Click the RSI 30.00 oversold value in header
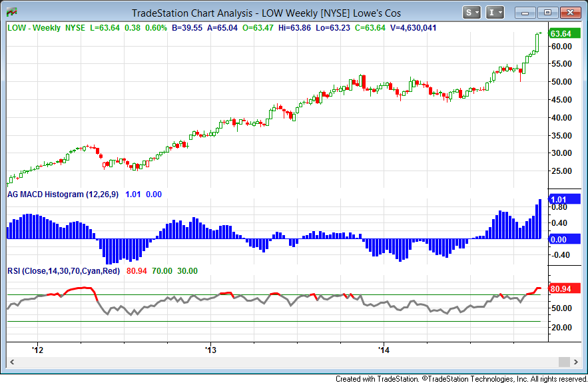This screenshot has width=588, height=383. [x=187, y=271]
